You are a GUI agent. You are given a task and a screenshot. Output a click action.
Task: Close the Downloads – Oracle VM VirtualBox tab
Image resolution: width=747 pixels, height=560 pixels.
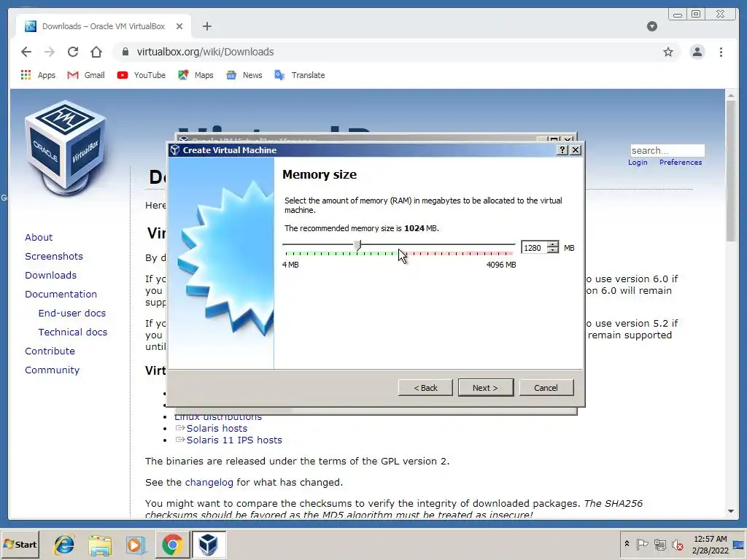[179, 26]
